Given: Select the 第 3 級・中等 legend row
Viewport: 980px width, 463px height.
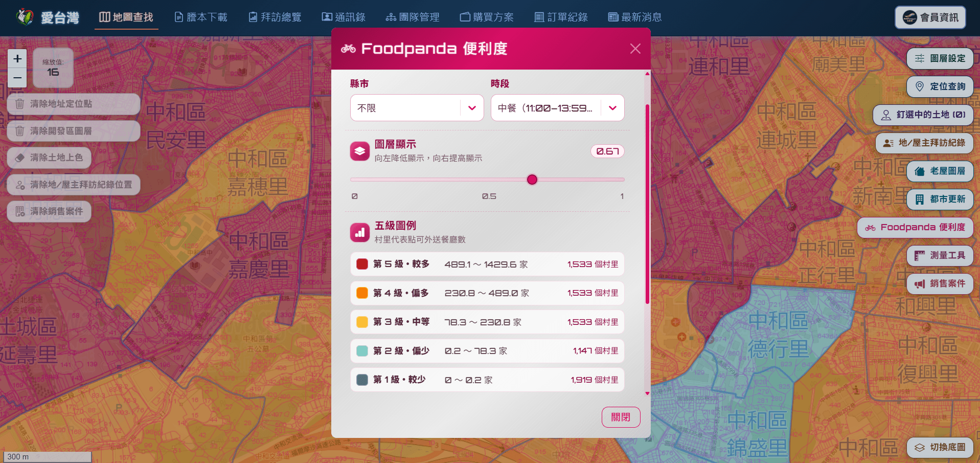Looking at the screenshot, I should 487,322.
